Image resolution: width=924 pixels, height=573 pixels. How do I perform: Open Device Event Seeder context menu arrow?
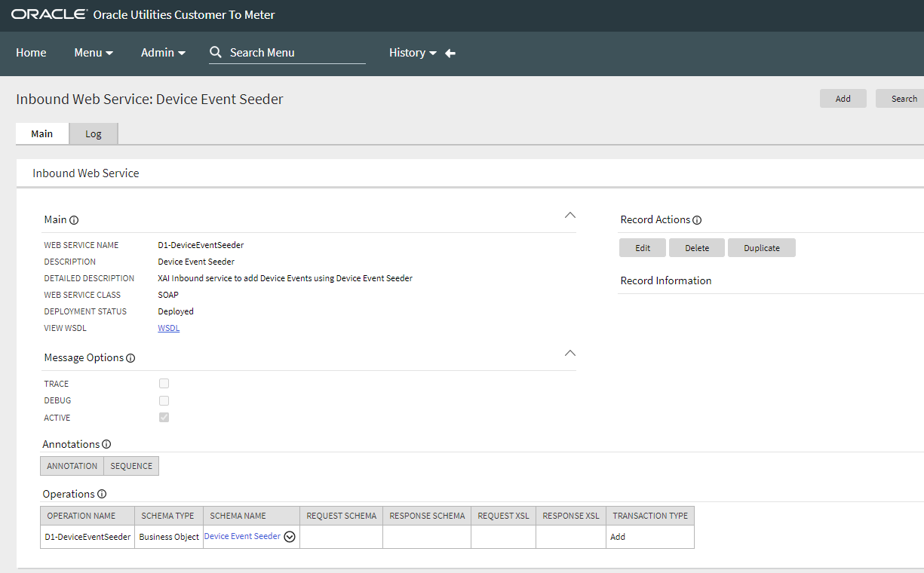[x=289, y=537]
